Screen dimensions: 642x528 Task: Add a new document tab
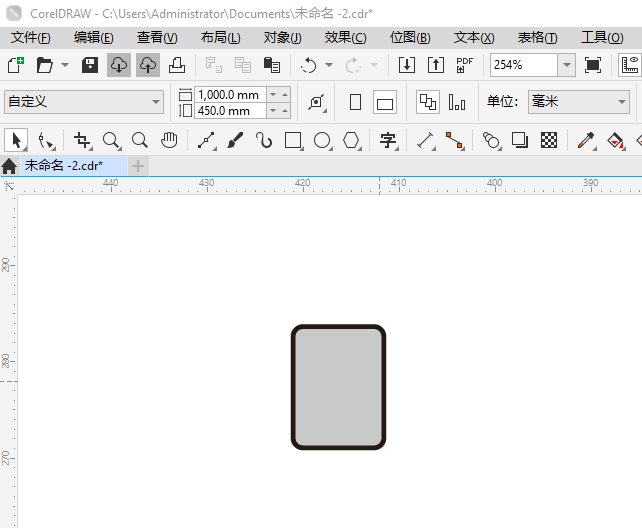tap(138, 165)
